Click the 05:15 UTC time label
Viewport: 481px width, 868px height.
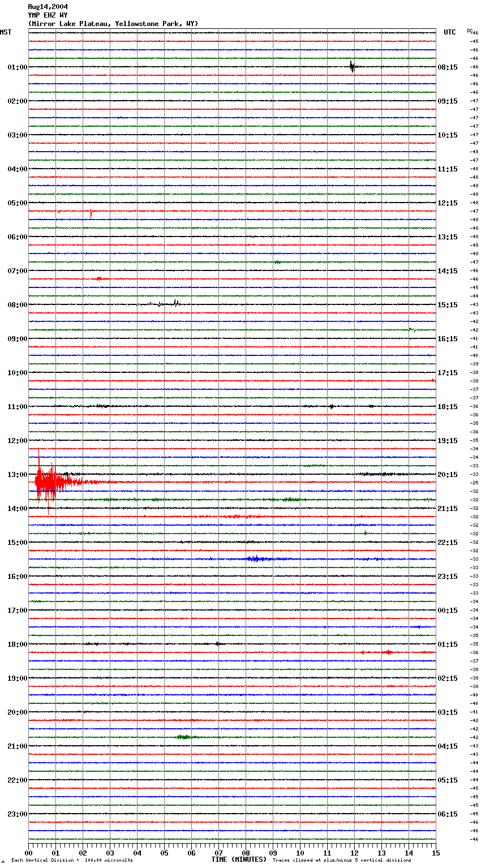pyautogui.click(x=448, y=780)
